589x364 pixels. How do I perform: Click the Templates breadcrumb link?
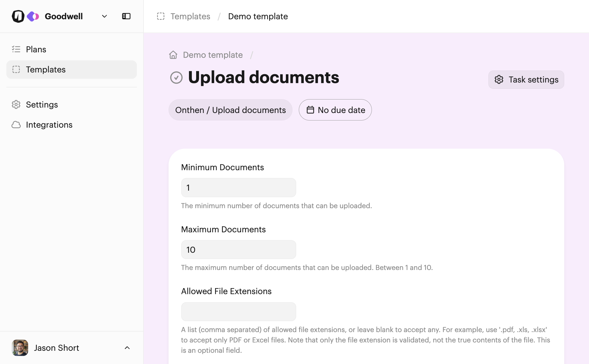point(190,16)
